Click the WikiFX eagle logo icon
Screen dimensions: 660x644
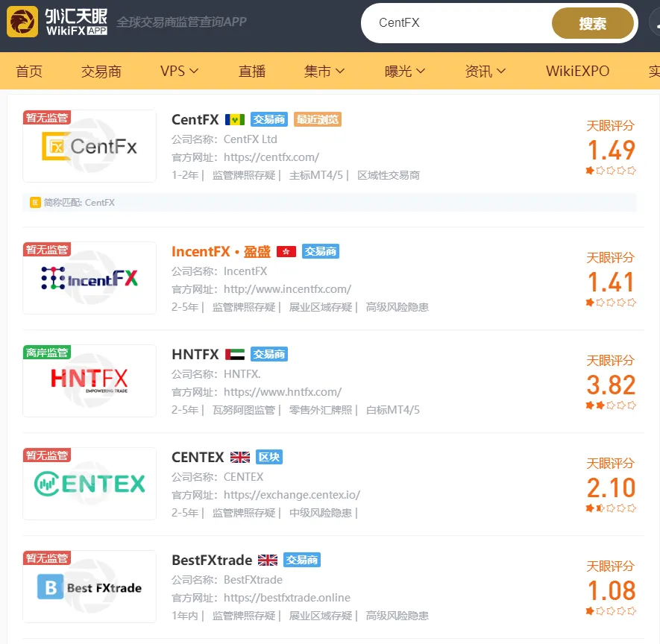pyautogui.click(x=22, y=22)
